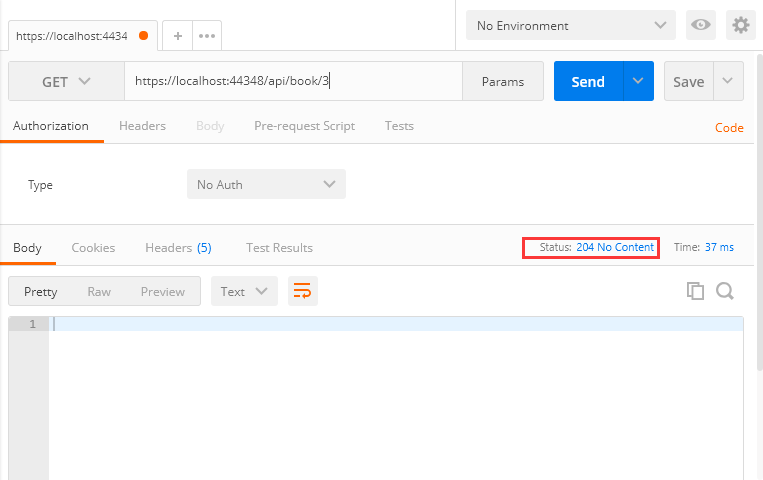Click the environment quick look eye icon
Viewport: 763px width, 480px height.
(701, 25)
